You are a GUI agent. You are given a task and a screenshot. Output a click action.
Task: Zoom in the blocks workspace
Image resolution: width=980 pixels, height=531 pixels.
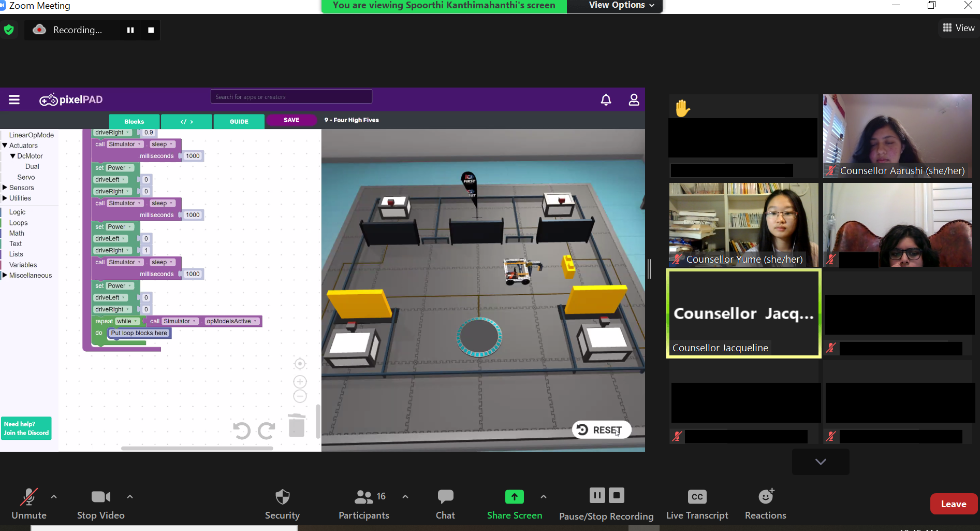300,382
